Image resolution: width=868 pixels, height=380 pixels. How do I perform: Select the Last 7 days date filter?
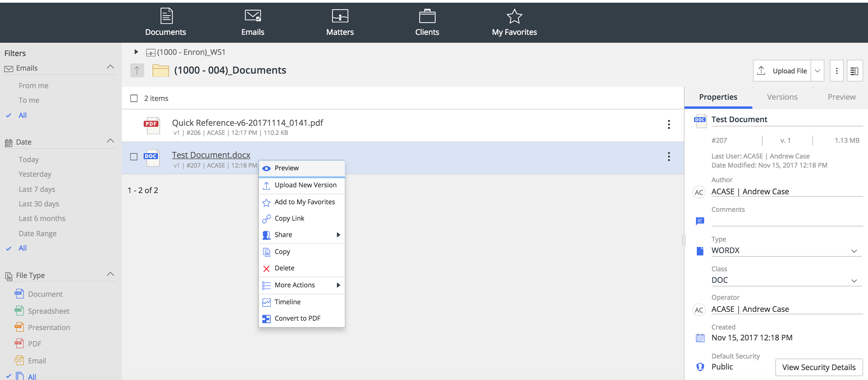(x=37, y=189)
